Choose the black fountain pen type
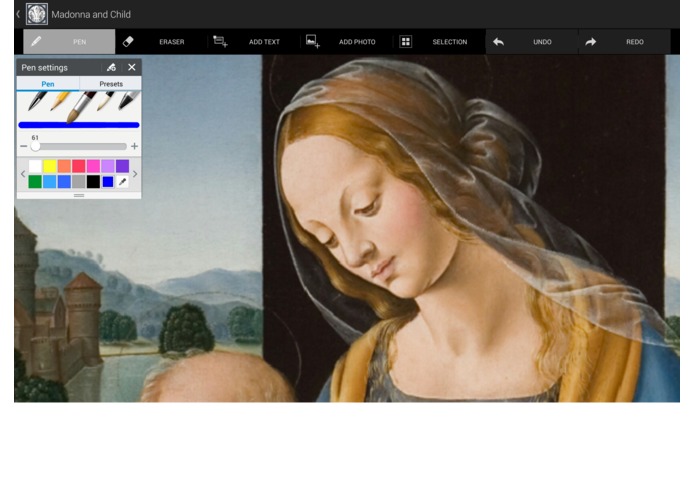 pos(37,101)
